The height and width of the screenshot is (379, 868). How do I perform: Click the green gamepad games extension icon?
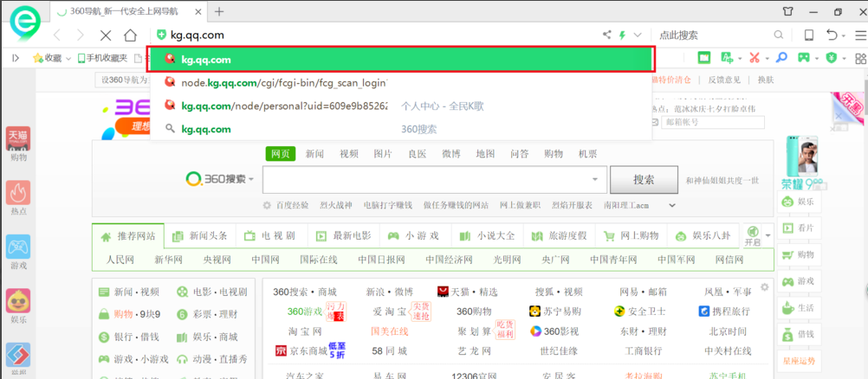803,57
